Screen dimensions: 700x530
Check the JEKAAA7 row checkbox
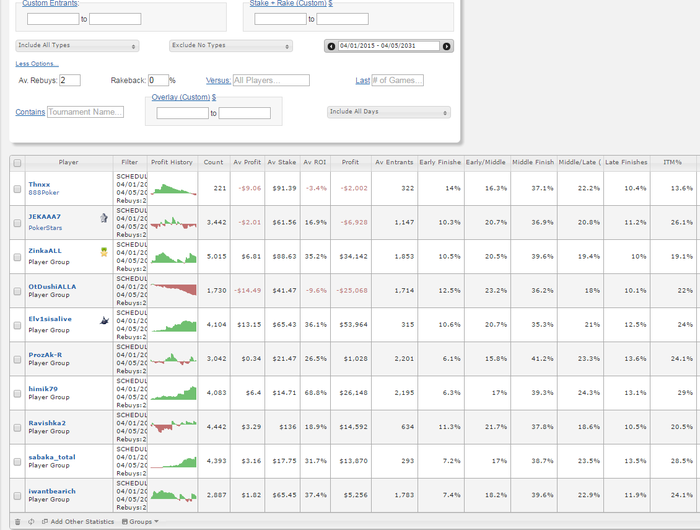point(17,223)
